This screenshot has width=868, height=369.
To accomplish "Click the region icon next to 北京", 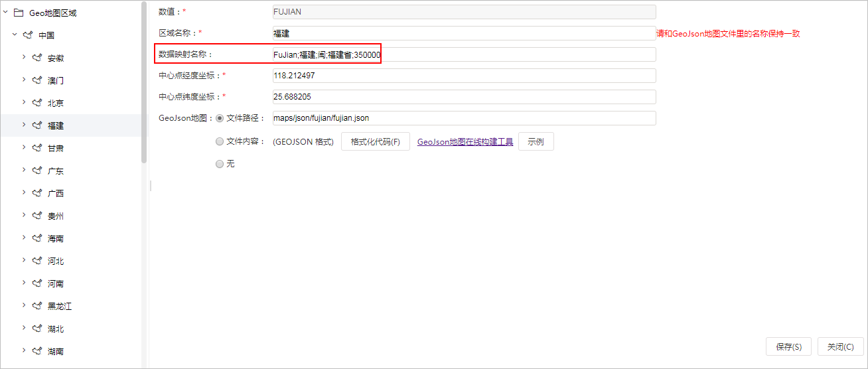I will point(37,103).
